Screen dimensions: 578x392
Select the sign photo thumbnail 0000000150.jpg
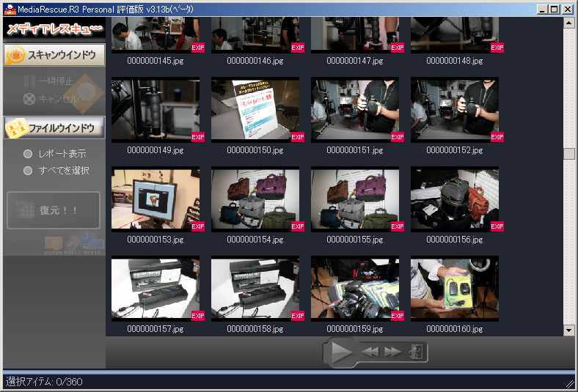point(255,110)
